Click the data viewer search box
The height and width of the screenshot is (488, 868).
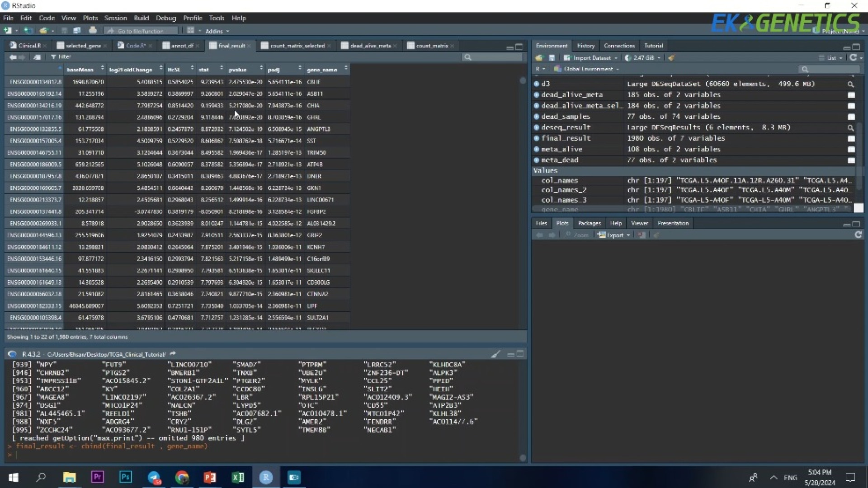pyautogui.click(x=493, y=57)
